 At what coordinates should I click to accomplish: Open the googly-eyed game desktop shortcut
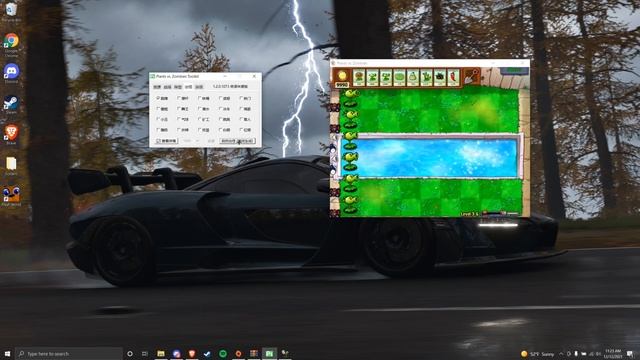pyautogui.click(x=11, y=197)
